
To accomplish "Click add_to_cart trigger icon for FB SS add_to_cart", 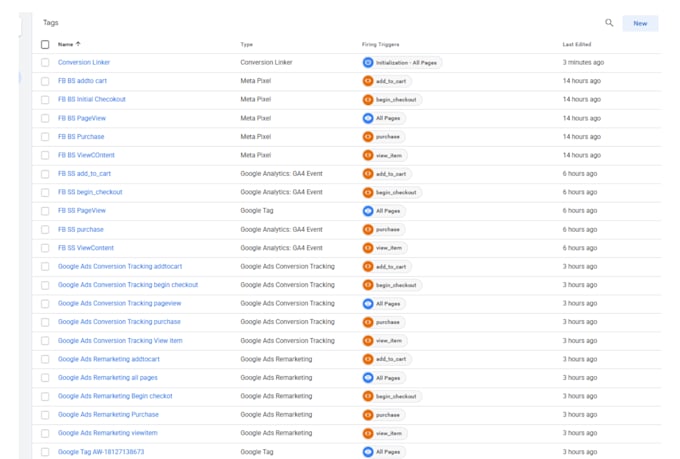I will pos(368,174).
